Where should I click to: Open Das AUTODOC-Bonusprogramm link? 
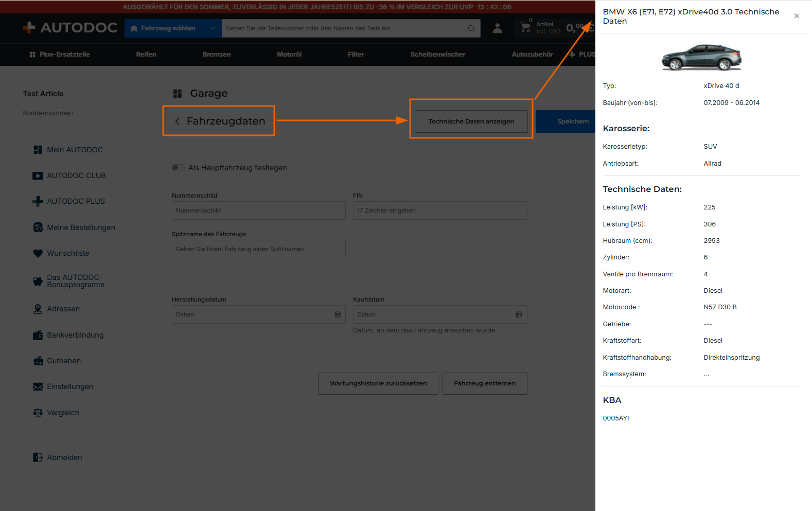76,281
